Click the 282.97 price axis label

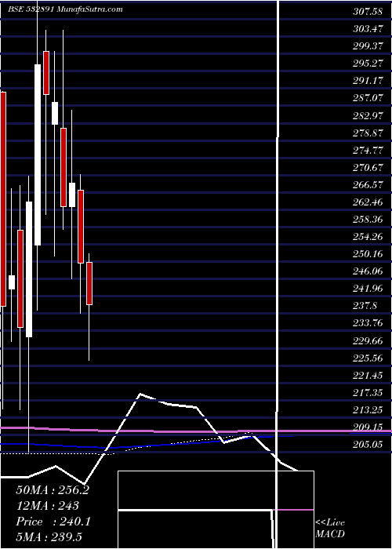(367, 115)
